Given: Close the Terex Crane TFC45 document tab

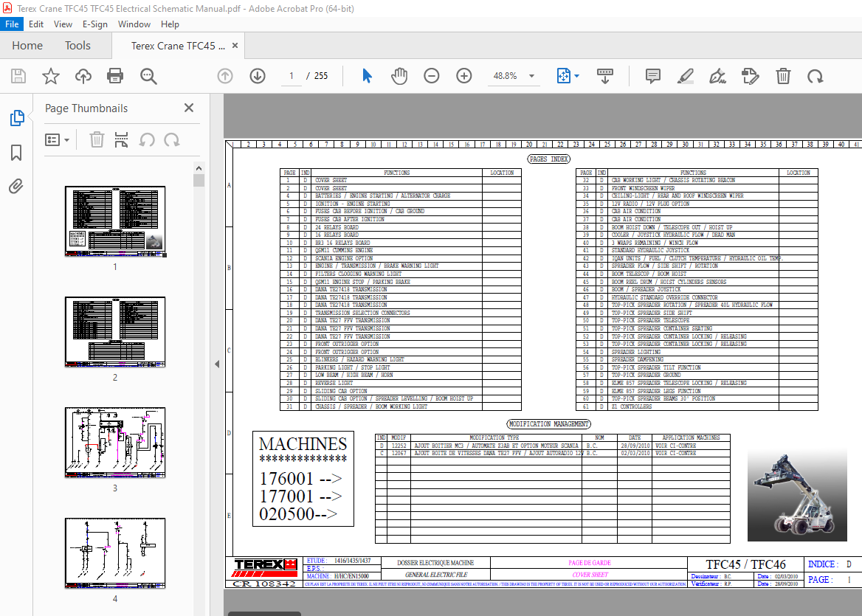Looking at the screenshot, I should [235, 46].
